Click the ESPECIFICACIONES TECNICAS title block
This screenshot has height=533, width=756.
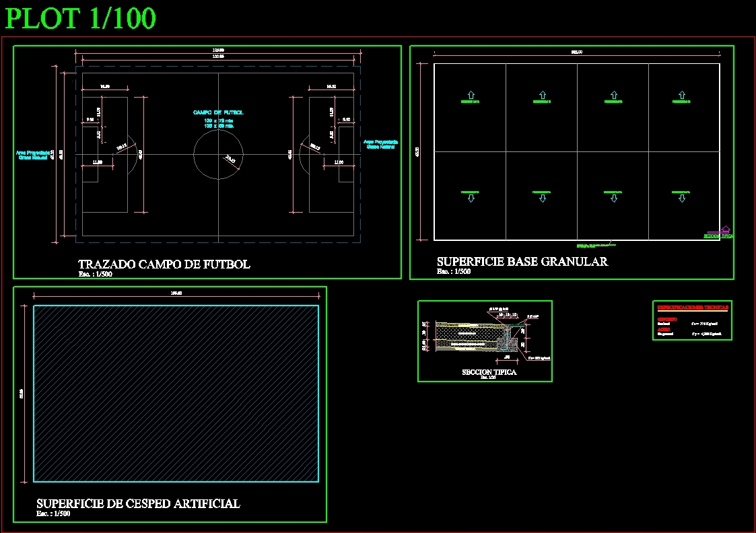pyautogui.click(x=692, y=308)
